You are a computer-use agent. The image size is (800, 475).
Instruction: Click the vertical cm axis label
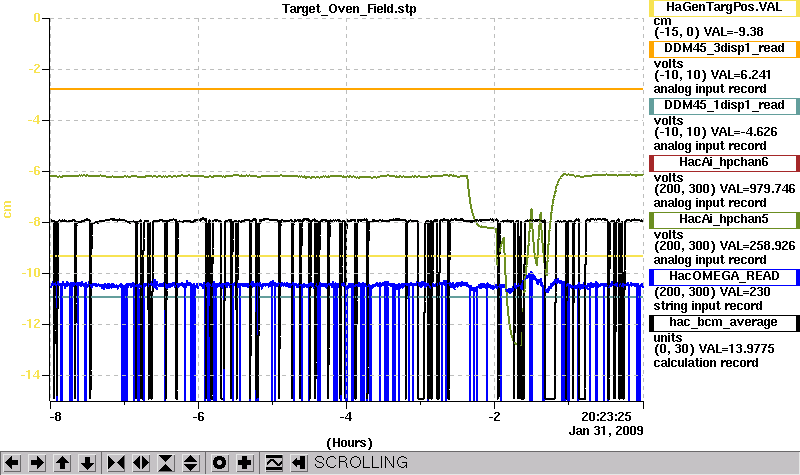(x=8, y=209)
